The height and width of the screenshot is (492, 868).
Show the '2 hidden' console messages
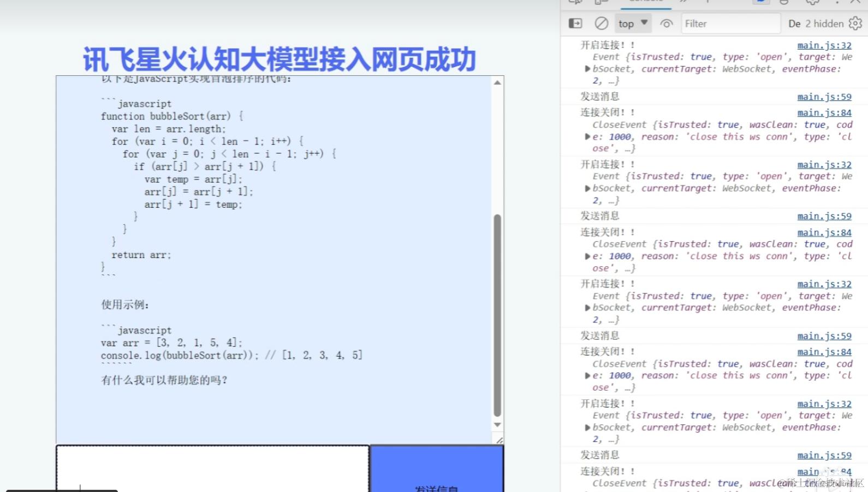click(824, 23)
